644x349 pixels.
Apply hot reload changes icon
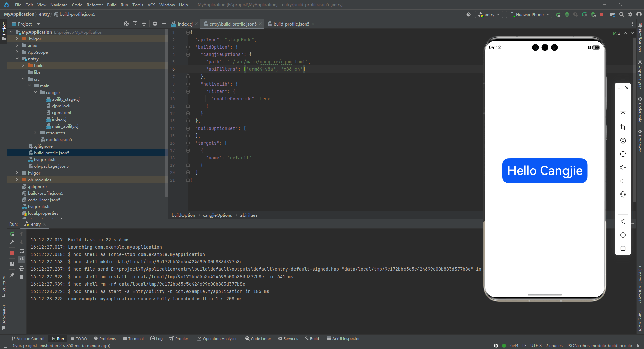tap(584, 14)
